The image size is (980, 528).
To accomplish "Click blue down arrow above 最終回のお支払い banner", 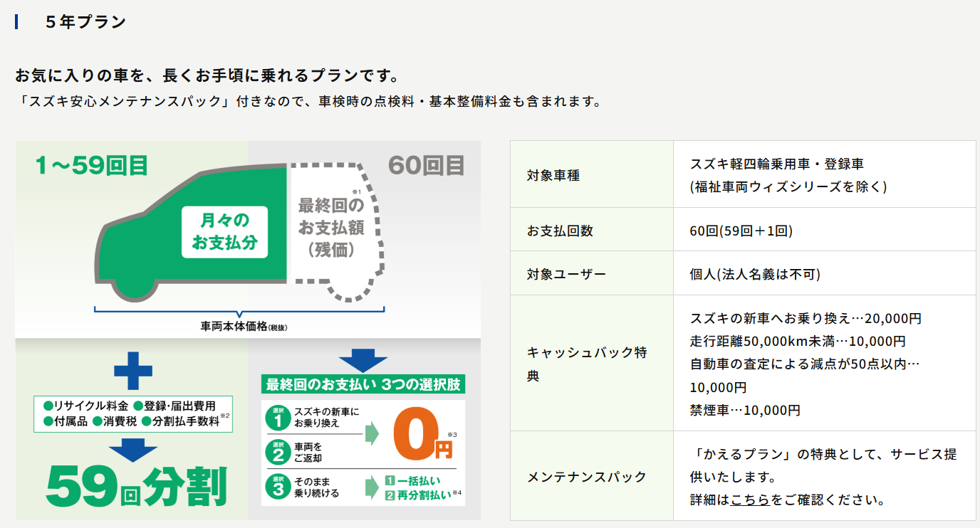I will 363,360.
